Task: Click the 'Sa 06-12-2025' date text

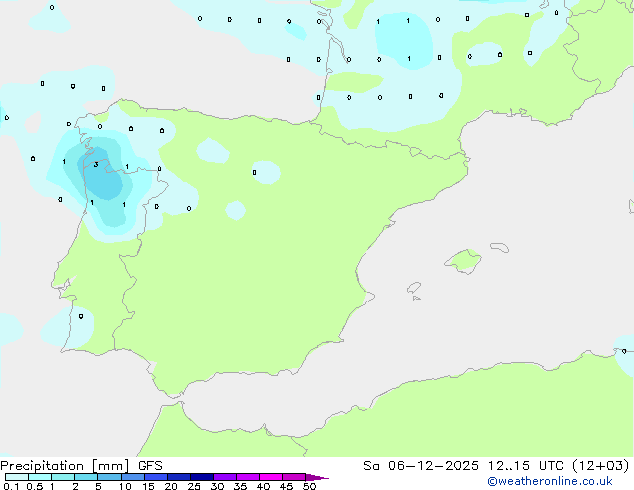Action: (x=421, y=466)
